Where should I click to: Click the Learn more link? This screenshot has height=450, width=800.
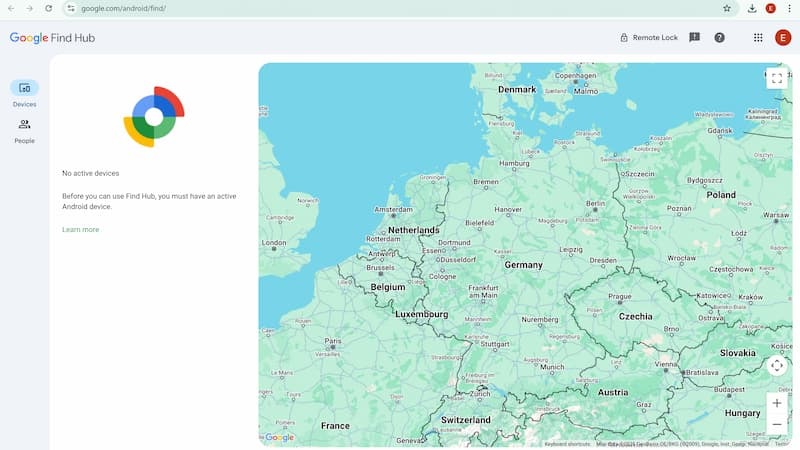(80, 230)
